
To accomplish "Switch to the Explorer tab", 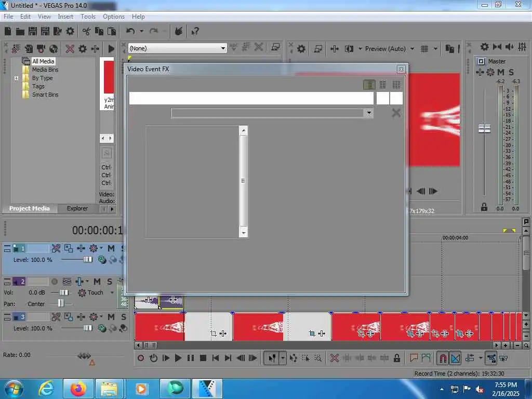I will (77, 208).
